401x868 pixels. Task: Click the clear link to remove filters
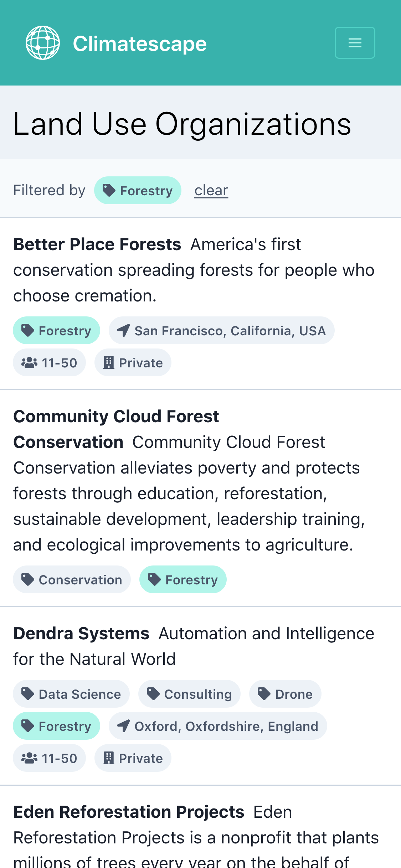211,190
